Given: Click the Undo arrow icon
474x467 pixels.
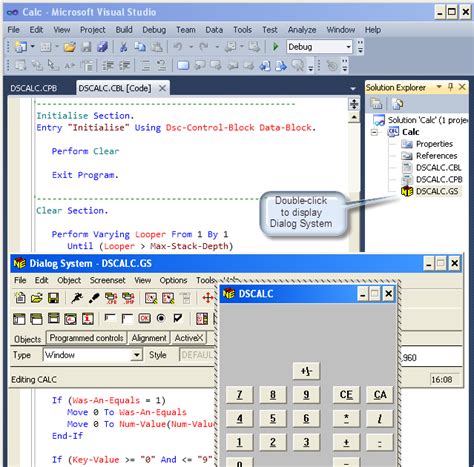Looking at the screenshot, I should (178, 47).
